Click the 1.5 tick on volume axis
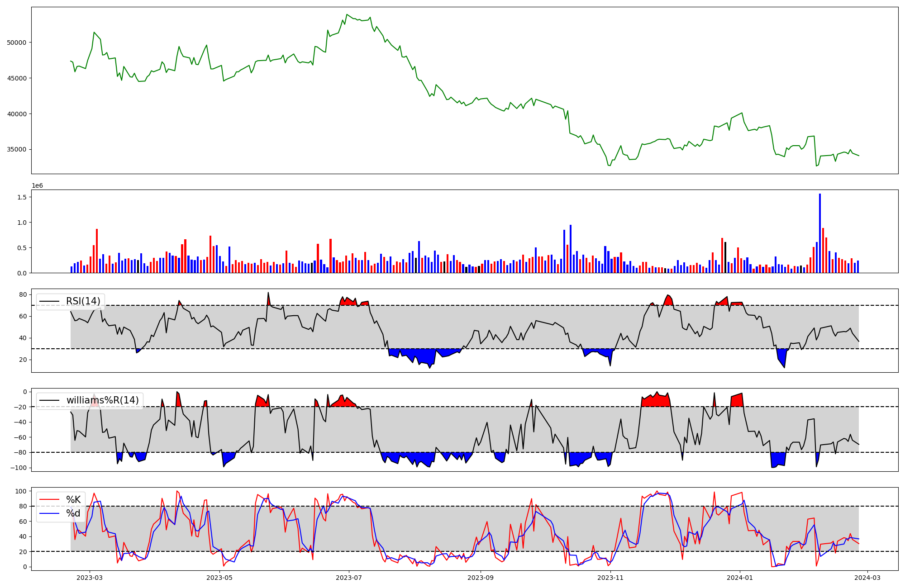The image size is (905, 588). (x=22, y=197)
